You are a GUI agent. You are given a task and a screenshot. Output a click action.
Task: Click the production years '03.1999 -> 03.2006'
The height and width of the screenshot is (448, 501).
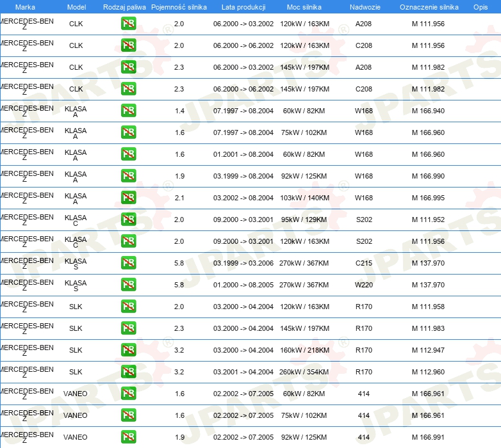pos(243,263)
